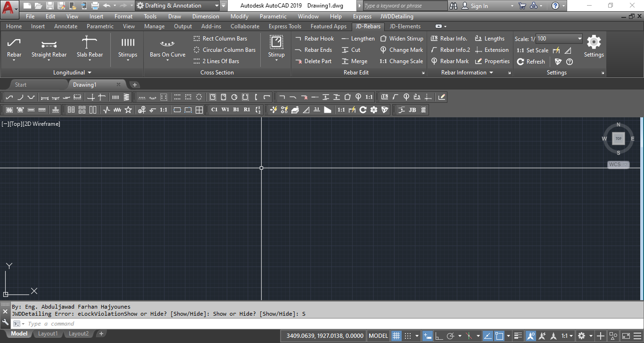Switch to Layout1 tab
Screen dimensions: 644x343
point(48,334)
